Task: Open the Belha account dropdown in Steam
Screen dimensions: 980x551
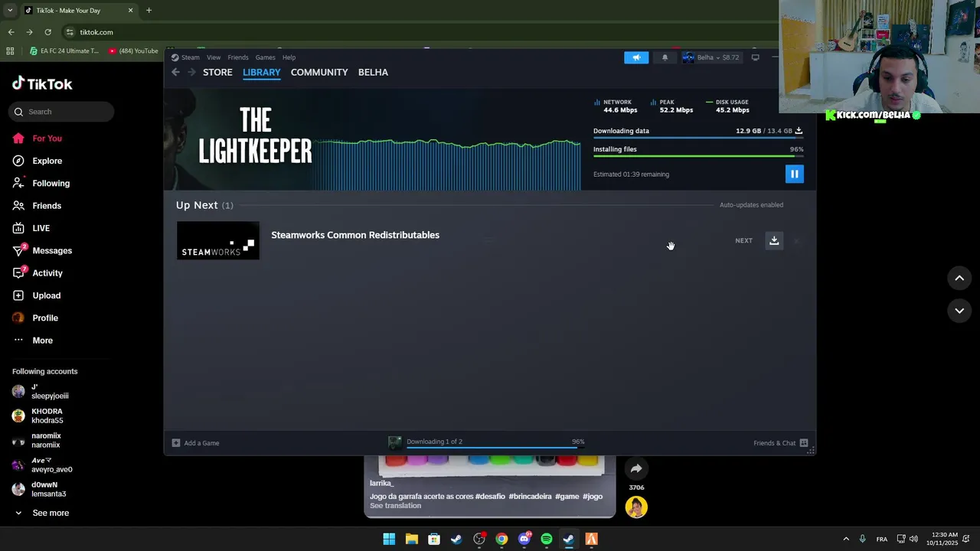Action: pyautogui.click(x=712, y=57)
